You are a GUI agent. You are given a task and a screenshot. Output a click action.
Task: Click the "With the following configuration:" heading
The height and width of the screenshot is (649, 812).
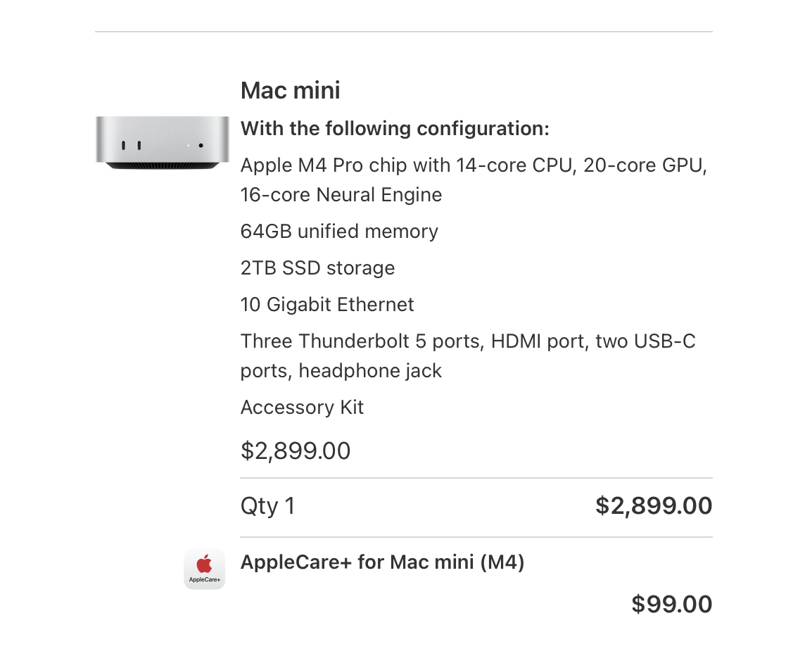[x=395, y=129]
